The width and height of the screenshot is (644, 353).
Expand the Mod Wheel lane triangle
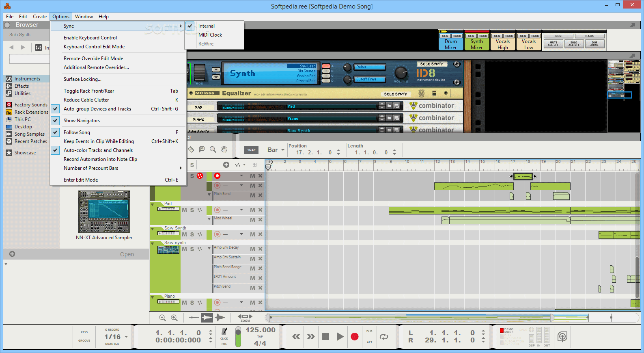tap(209, 219)
